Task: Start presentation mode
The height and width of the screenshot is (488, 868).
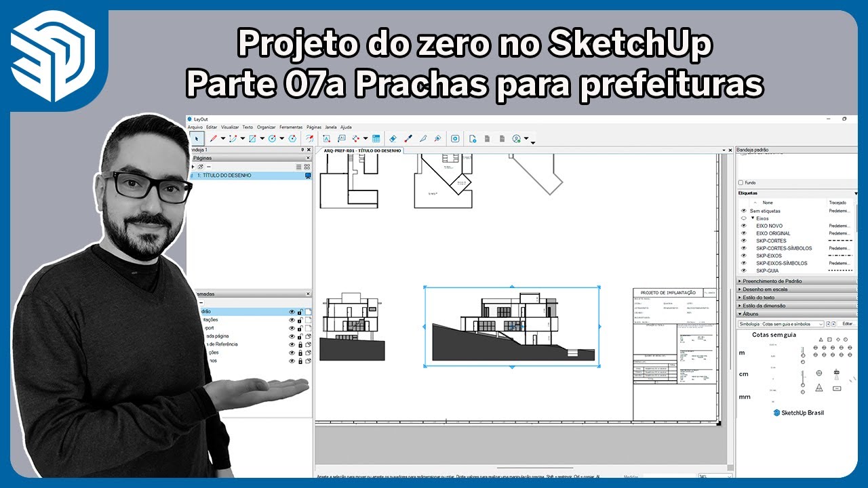Action: click(455, 138)
